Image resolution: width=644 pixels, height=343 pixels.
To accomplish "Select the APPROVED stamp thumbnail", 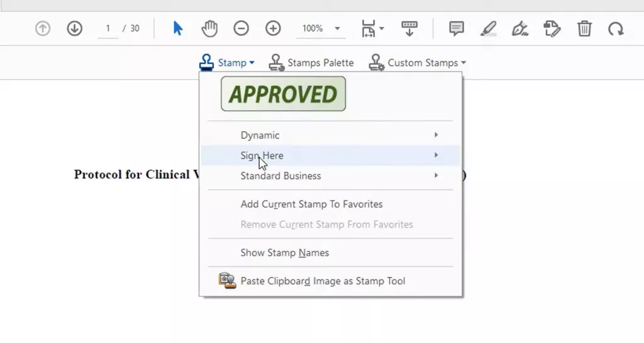I will coord(284,94).
